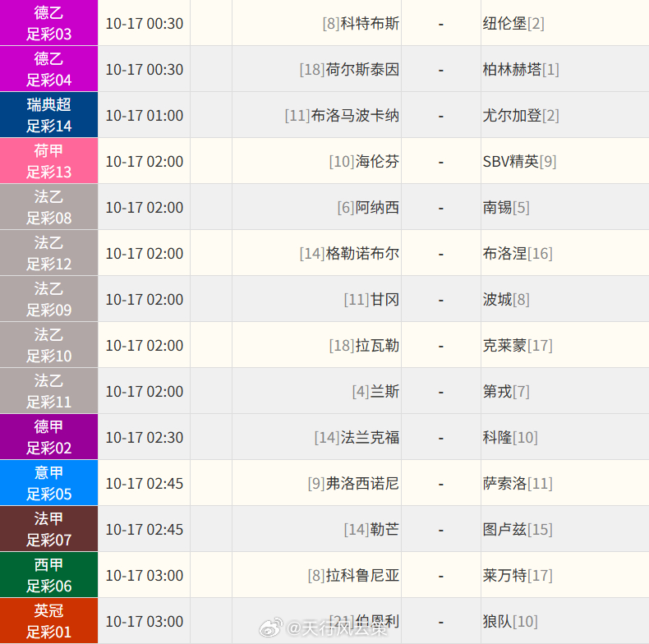Viewport: 649px width, 644px height.
Task: Click the 德乙 足彩03 league cell
Action: click(48, 23)
